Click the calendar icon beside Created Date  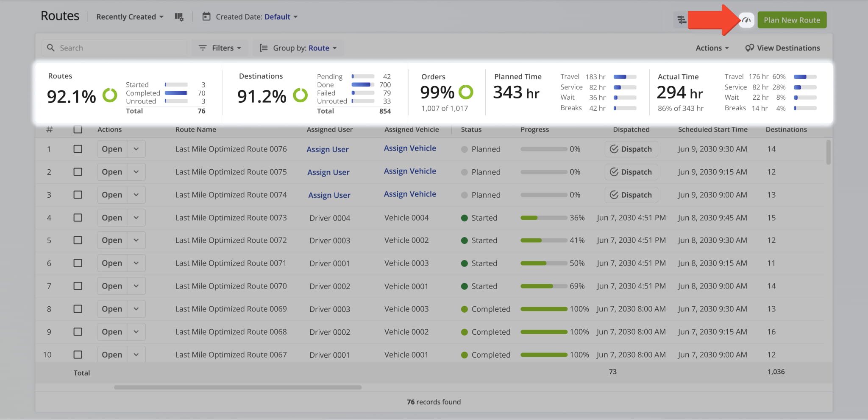coord(206,17)
